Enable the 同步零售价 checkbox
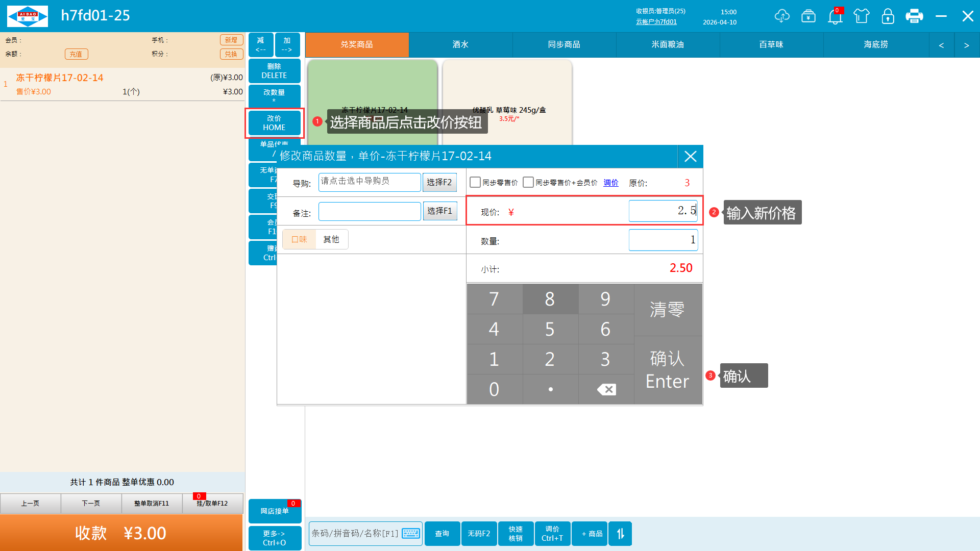 (x=475, y=183)
